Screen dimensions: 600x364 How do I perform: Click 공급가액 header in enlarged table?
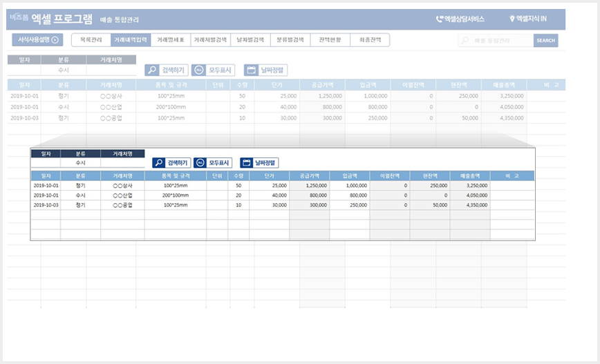pos(310,176)
